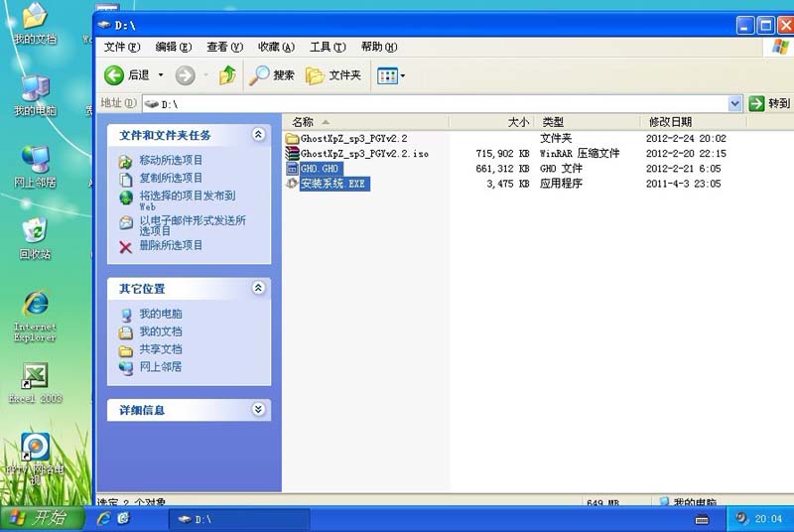Open 我的文档 link in 其它位置
The image size is (794, 532).
161,332
